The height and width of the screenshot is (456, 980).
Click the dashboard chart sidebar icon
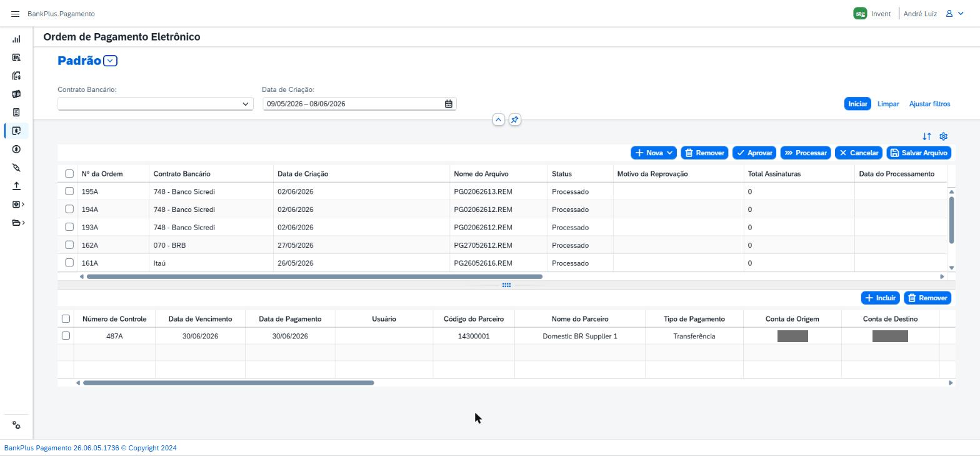pos(16,39)
